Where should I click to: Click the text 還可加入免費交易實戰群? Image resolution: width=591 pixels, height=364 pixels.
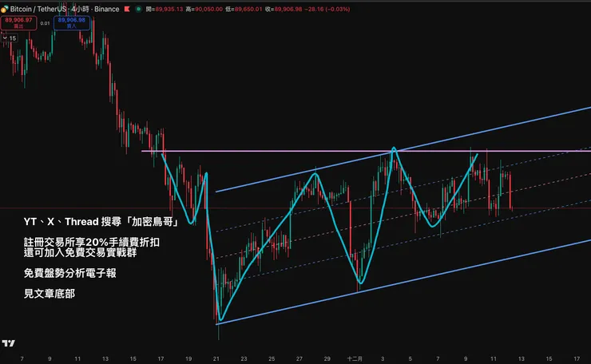pos(81,252)
